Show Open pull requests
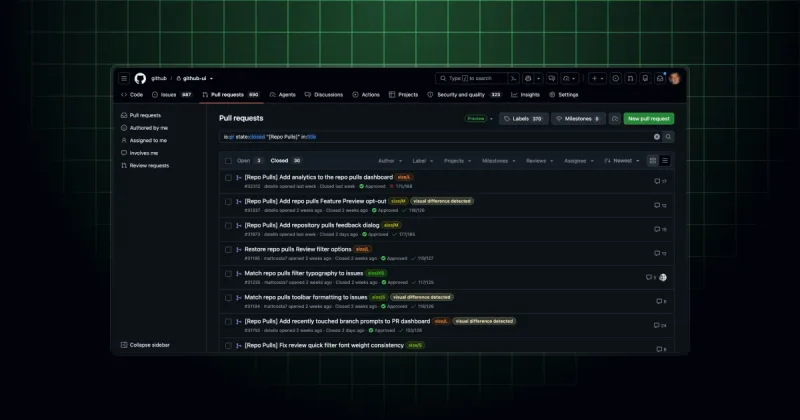 [x=249, y=161]
